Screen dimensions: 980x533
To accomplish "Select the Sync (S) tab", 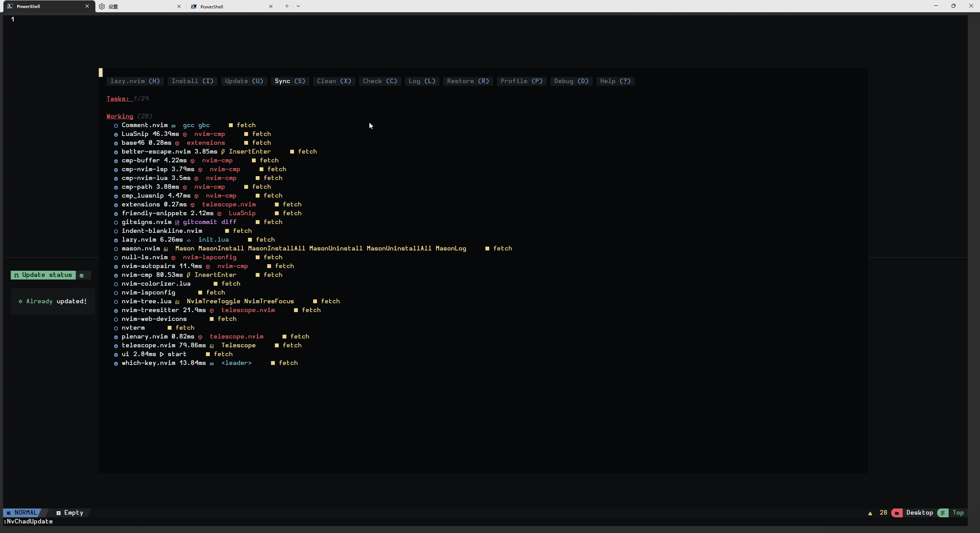I will (290, 81).
